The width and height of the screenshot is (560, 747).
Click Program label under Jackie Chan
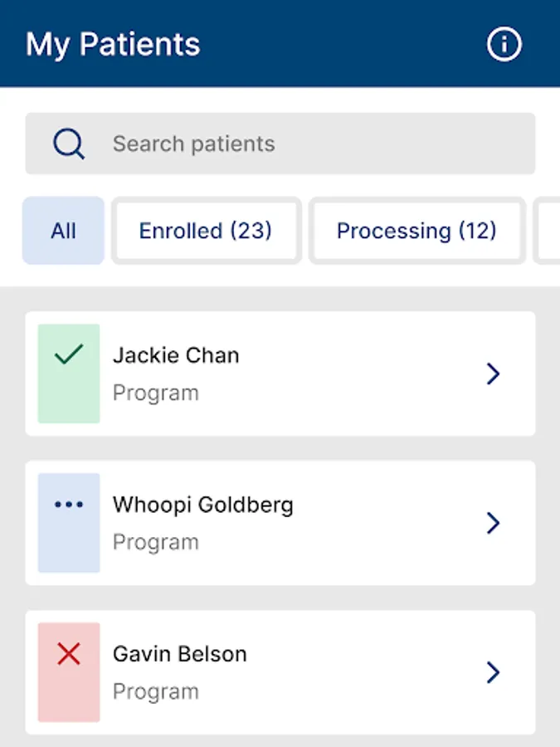(156, 393)
